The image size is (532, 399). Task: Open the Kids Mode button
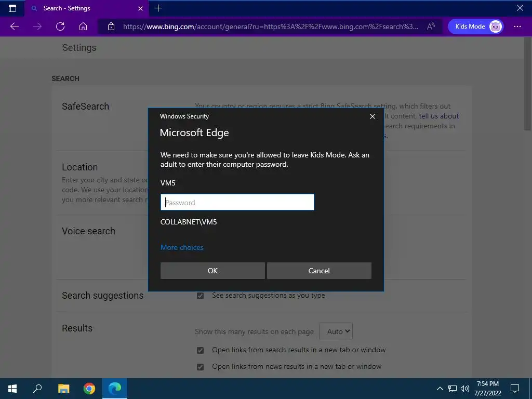tap(476, 26)
